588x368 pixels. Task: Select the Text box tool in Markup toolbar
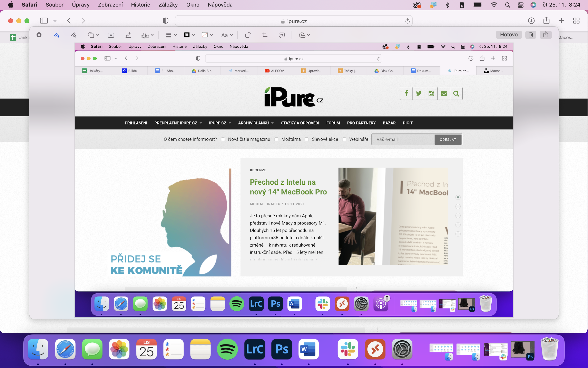[111, 35]
